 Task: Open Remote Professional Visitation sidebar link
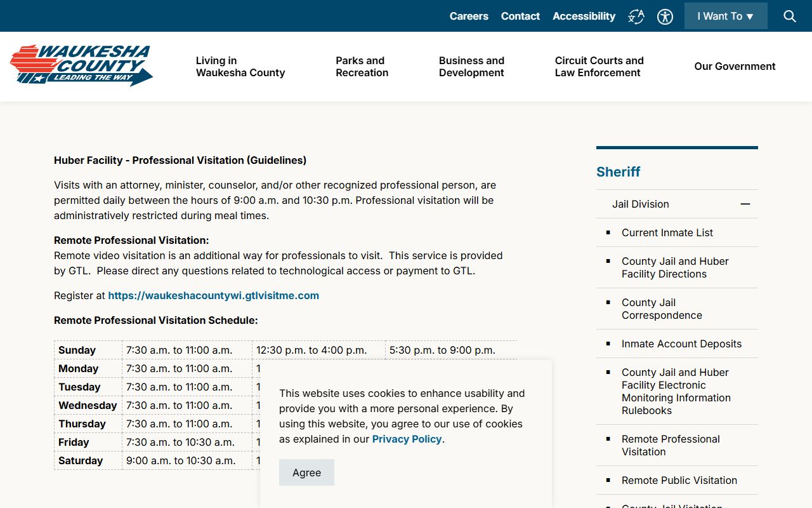pos(671,445)
